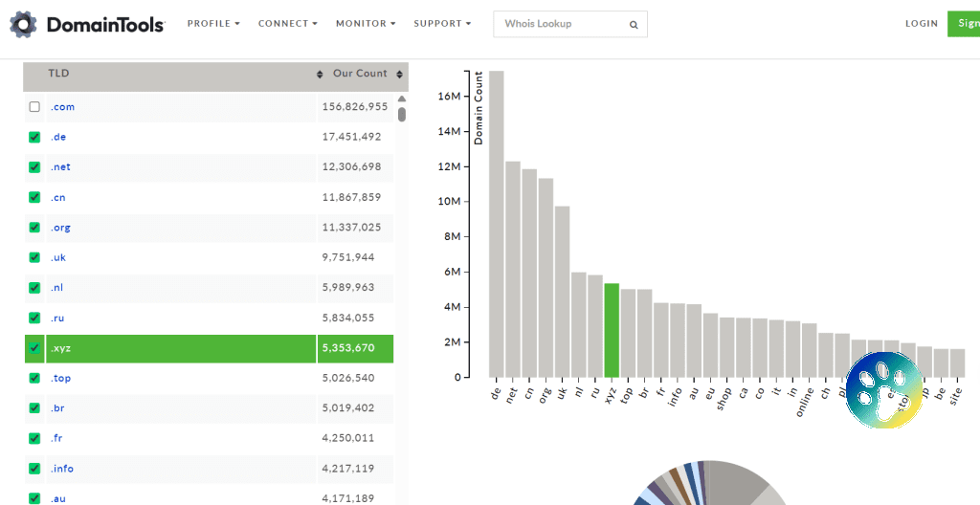The width and height of the screenshot is (980, 505).
Task: Open the Monitor dropdown menu
Action: [x=365, y=24]
